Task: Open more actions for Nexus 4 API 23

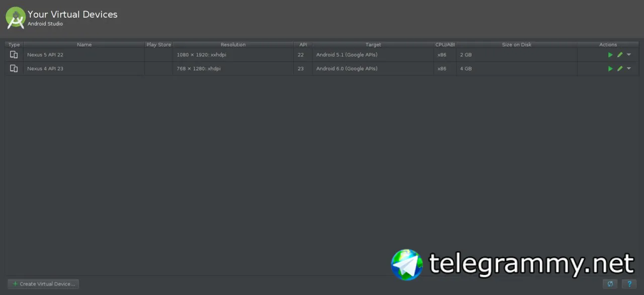Action: pos(629,69)
